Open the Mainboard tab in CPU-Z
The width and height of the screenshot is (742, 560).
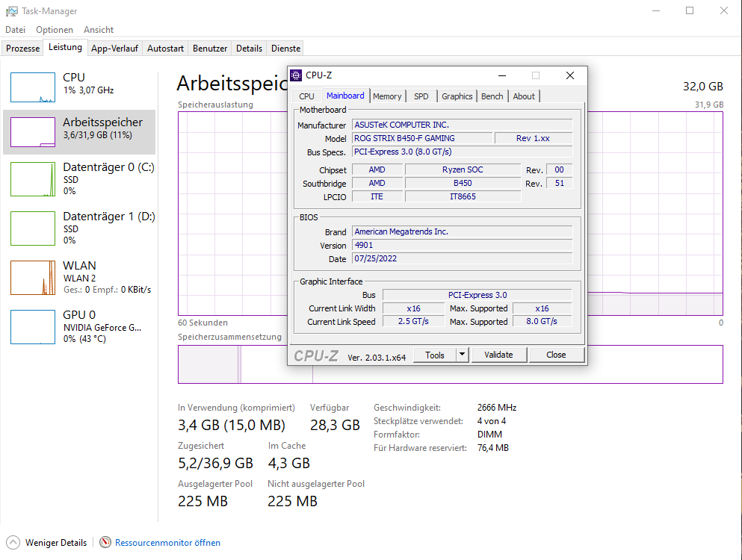point(345,96)
